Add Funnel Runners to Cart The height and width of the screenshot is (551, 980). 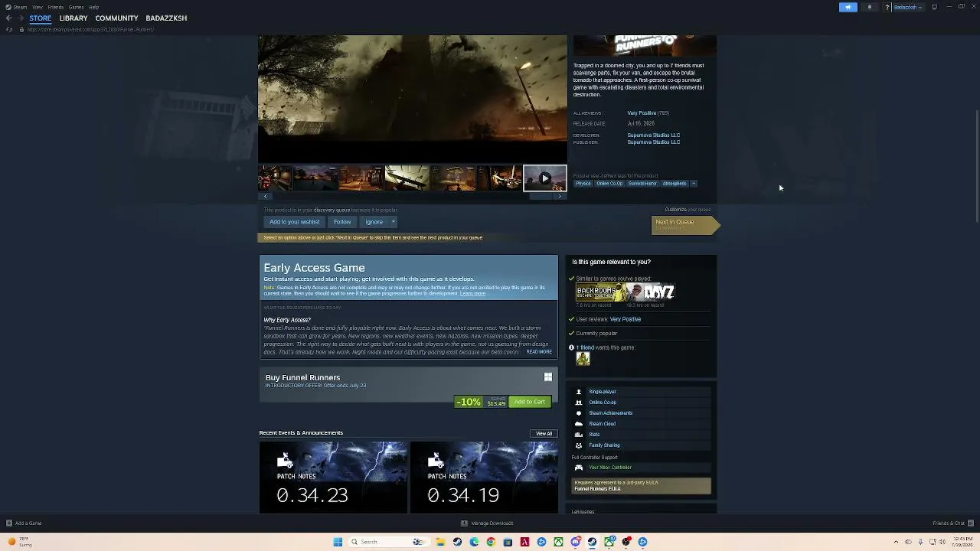(530, 402)
